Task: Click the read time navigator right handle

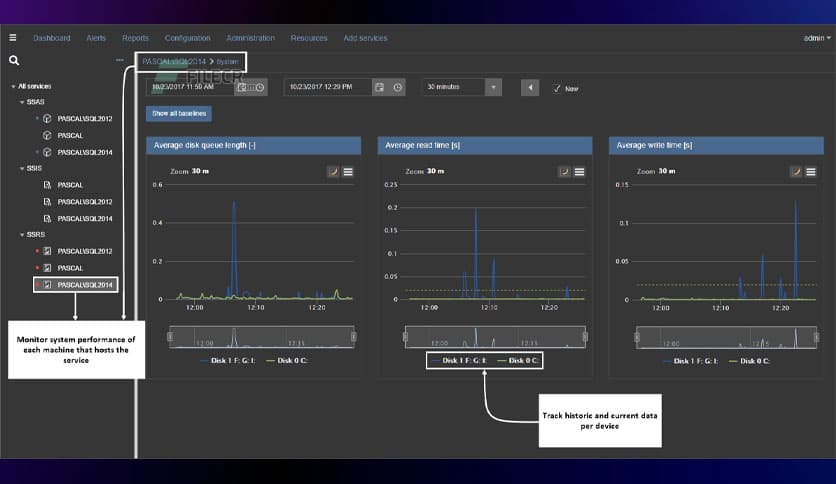Action: click(x=585, y=337)
